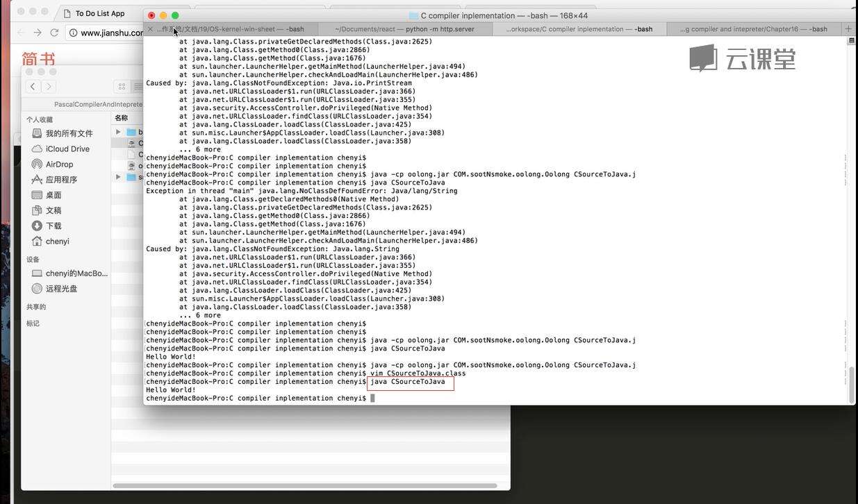Open the Chapter16 bash terminal tab

(753, 29)
